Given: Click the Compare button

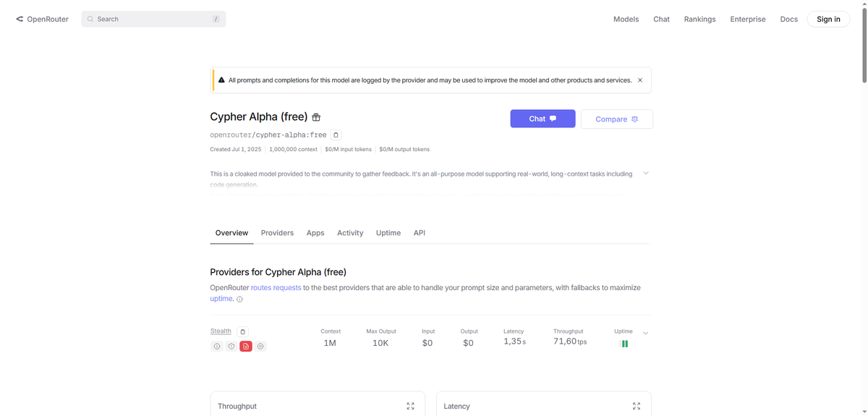Looking at the screenshot, I should pyautogui.click(x=616, y=119).
